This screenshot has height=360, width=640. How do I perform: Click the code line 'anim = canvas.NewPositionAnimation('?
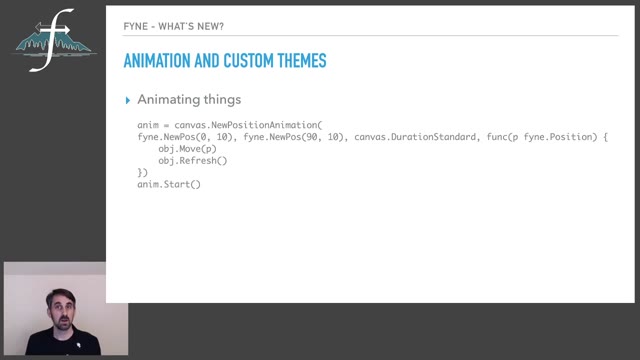click(229, 125)
